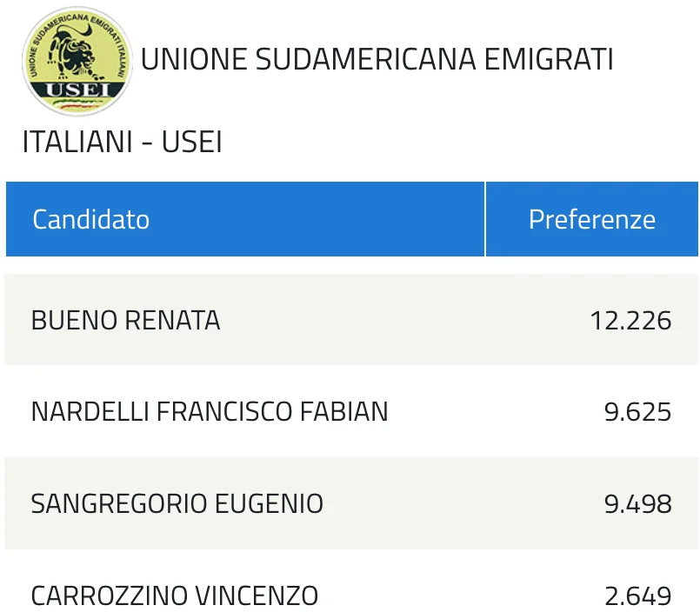Screen dimensions: 700x612
Task: Click the first name VINCENZO
Action: [257, 596]
